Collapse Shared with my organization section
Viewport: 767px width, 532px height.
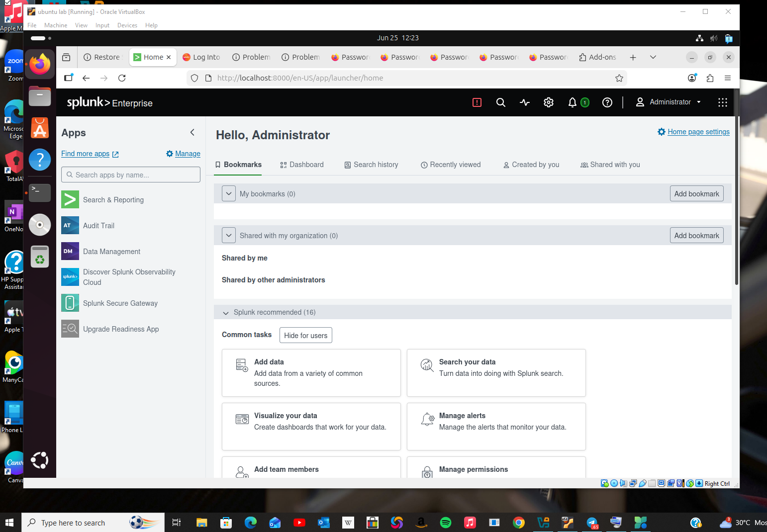point(229,235)
